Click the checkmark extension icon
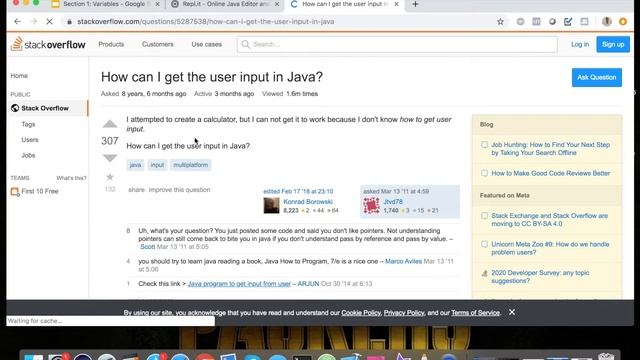Screen dimensions: 640x360 point(568,22)
